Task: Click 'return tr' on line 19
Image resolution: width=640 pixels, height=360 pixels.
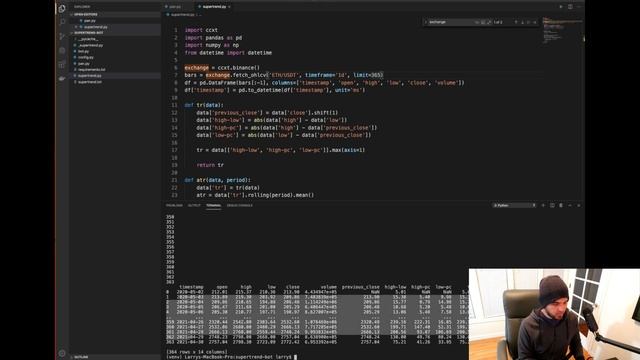Action: (x=210, y=165)
